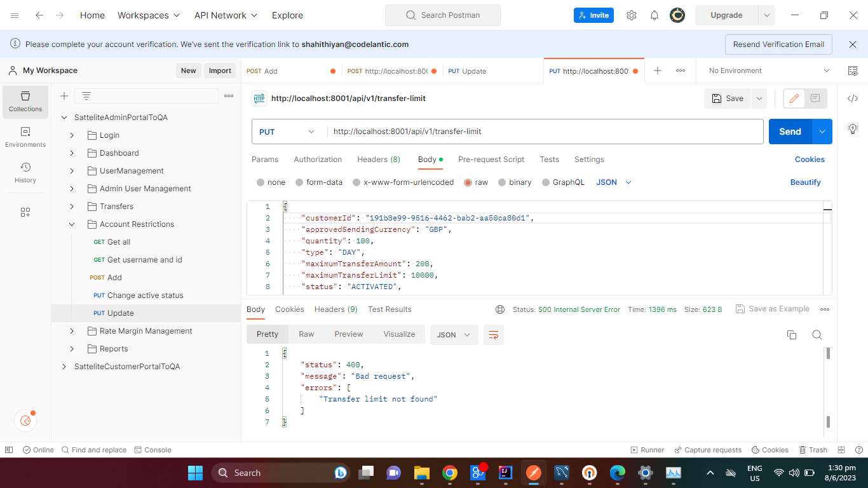Open Environments sidebar panel

[25, 137]
